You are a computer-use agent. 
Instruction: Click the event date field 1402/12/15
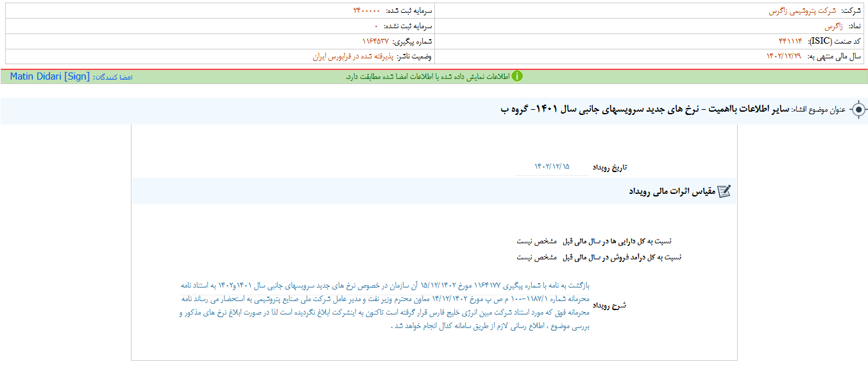pyautogui.click(x=552, y=167)
